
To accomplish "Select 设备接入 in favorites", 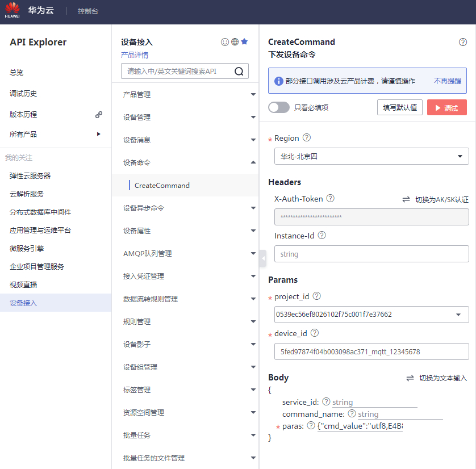I will tap(56, 303).
